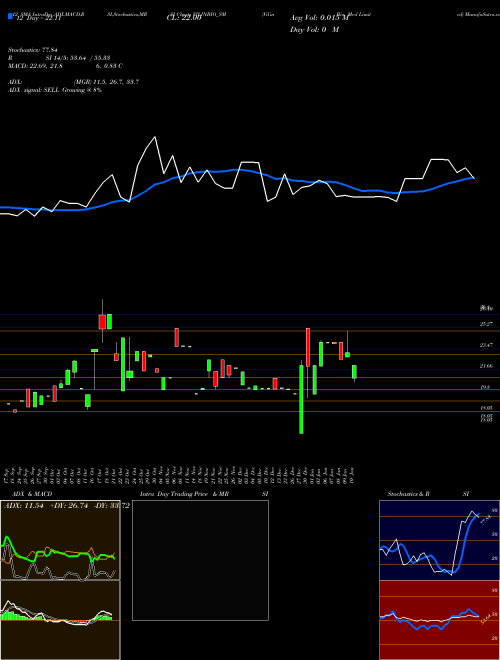
Task: Click the 'Avg Vol: 0.015 M' label
Action: click(319, 18)
